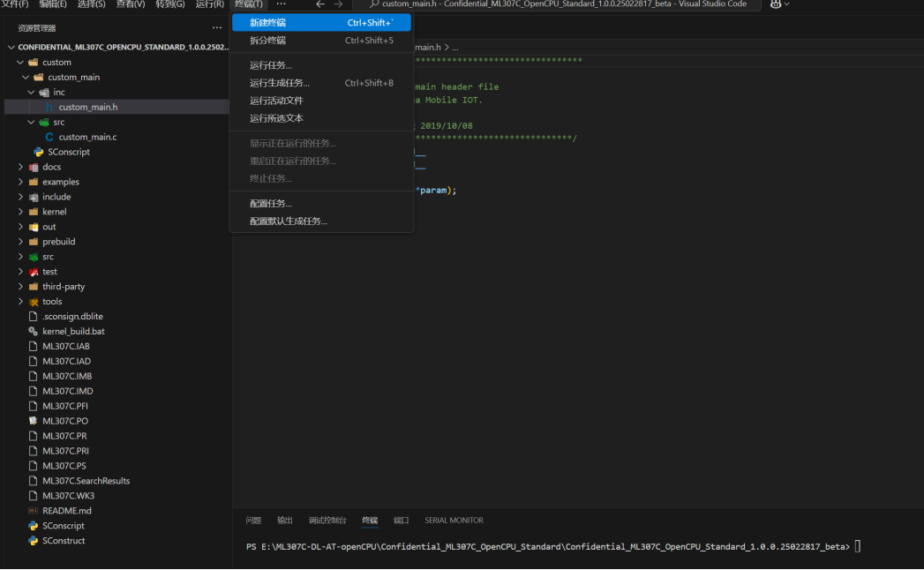924x570 pixels.
Task: Click the Python icon of SConscript under custom_main
Action: pyautogui.click(x=38, y=152)
